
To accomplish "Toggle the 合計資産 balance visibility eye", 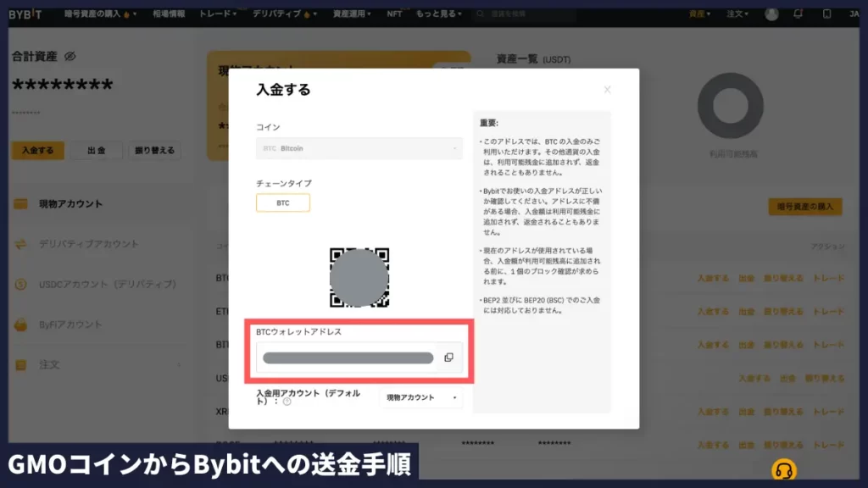I will [x=70, y=57].
